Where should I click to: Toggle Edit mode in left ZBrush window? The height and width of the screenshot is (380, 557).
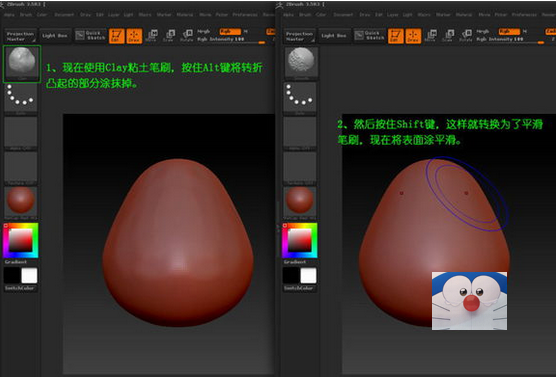tap(116, 36)
